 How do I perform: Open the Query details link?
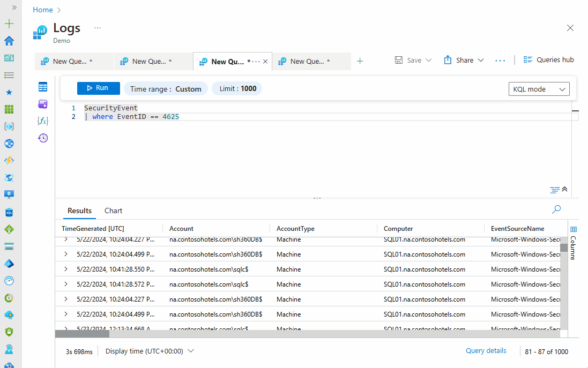click(x=486, y=351)
